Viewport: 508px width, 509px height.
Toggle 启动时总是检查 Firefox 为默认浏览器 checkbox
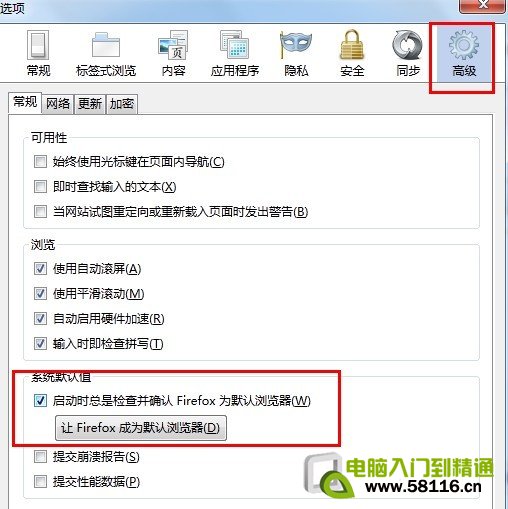click(40, 400)
